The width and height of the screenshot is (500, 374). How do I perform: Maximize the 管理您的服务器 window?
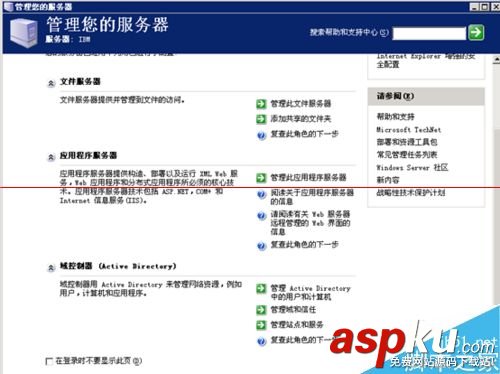coord(485,6)
